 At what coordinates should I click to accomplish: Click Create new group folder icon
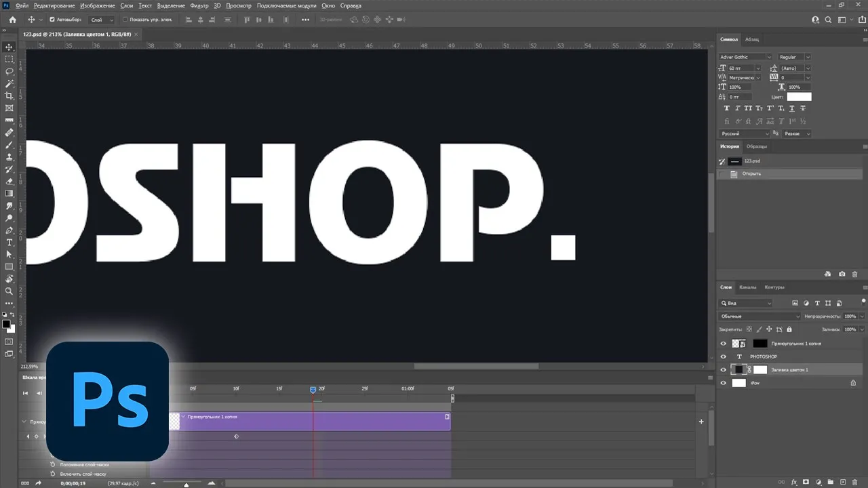830,483
